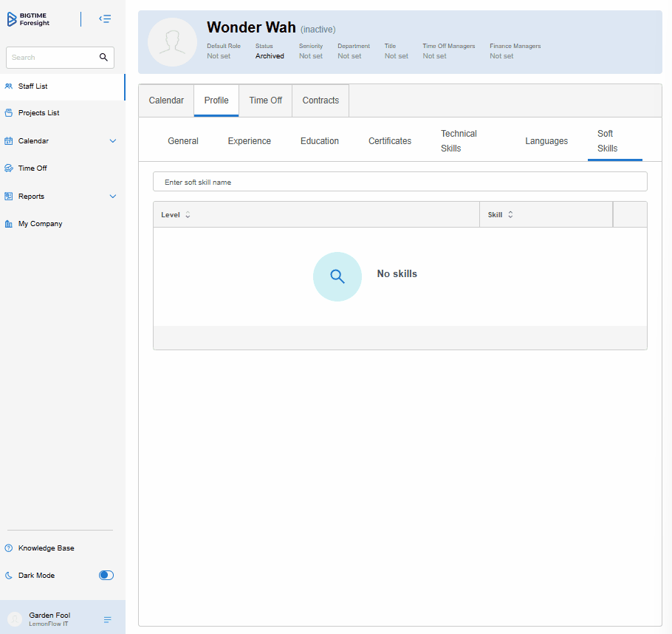Viewport: 672px width, 634px height.
Task: Expand the Reports sidebar submenu chevron
Action: (113, 196)
